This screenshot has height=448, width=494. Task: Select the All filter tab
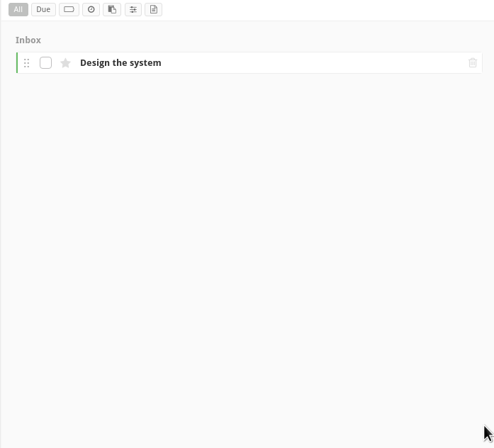coord(18,9)
